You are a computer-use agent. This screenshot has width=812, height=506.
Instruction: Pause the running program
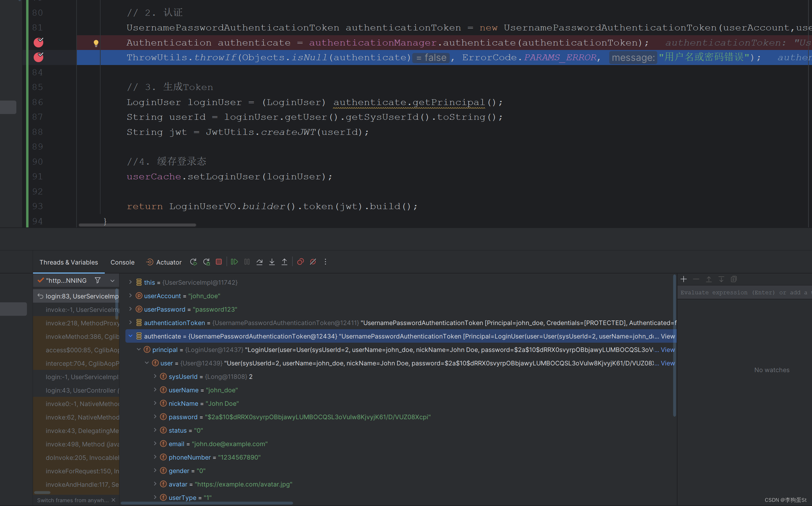(x=247, y=262)
